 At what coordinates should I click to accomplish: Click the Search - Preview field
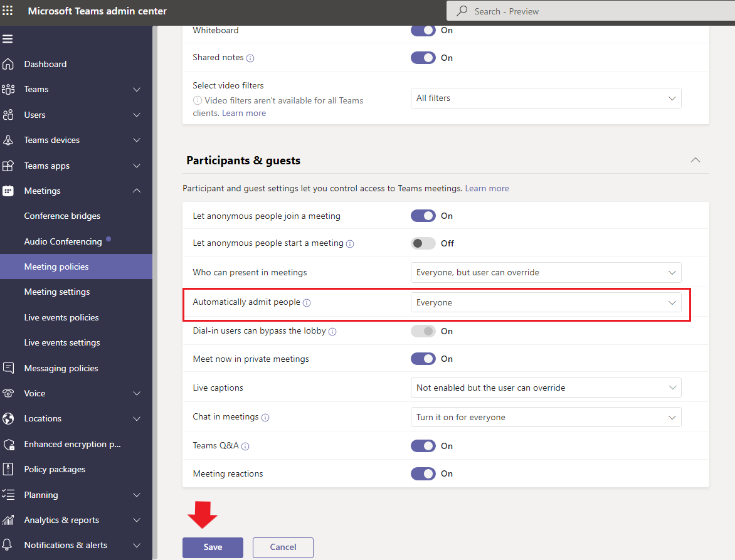[591, 11]
